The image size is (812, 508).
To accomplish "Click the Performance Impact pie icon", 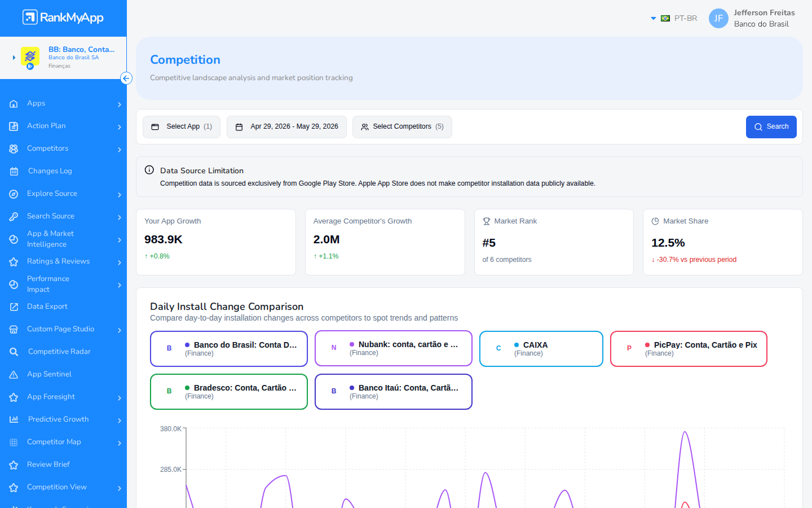I will (14, 284).
